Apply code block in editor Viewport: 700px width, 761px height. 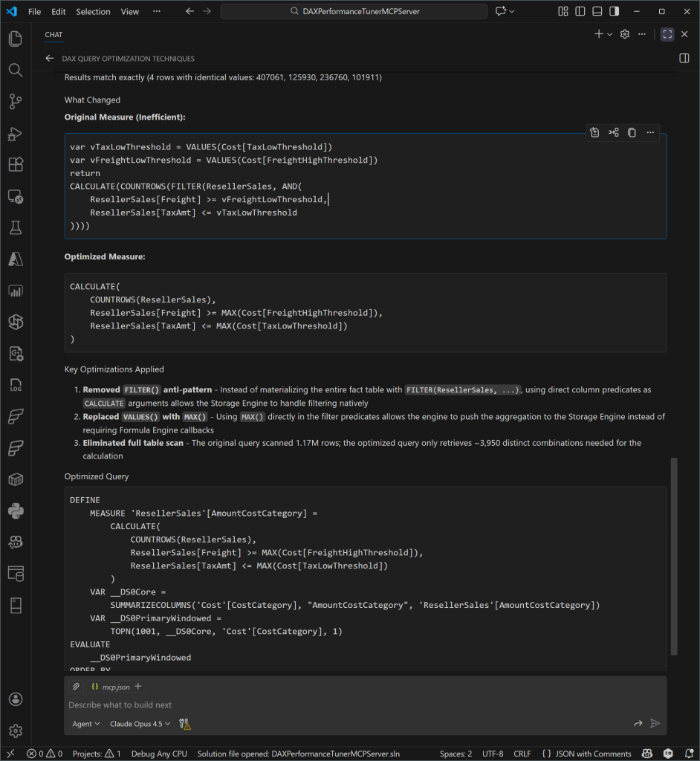pos(595,132)
